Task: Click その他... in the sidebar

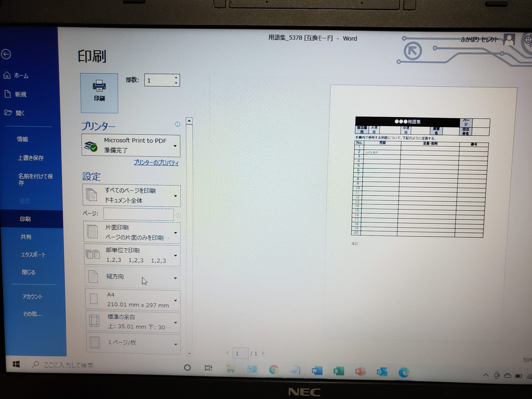Action: point(32,314)
